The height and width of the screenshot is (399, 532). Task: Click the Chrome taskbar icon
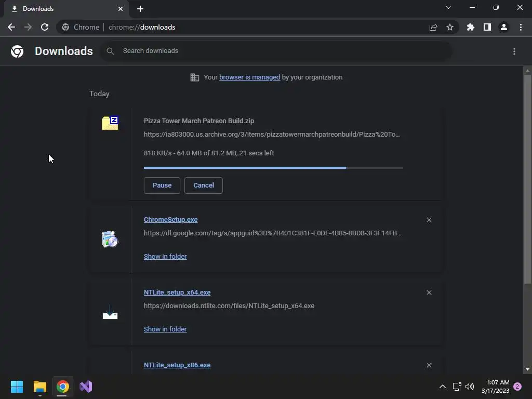click(62, 387)
